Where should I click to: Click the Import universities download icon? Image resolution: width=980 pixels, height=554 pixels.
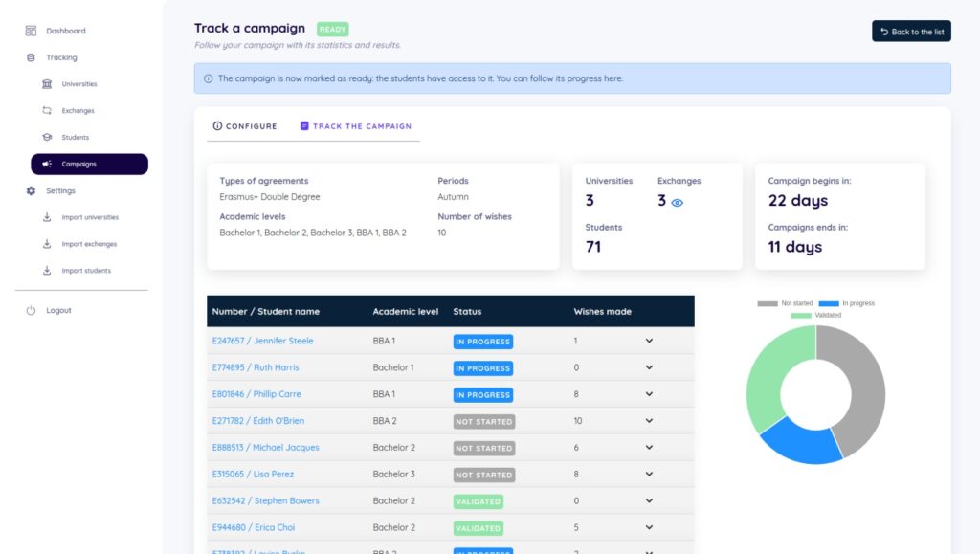[47, 217]
